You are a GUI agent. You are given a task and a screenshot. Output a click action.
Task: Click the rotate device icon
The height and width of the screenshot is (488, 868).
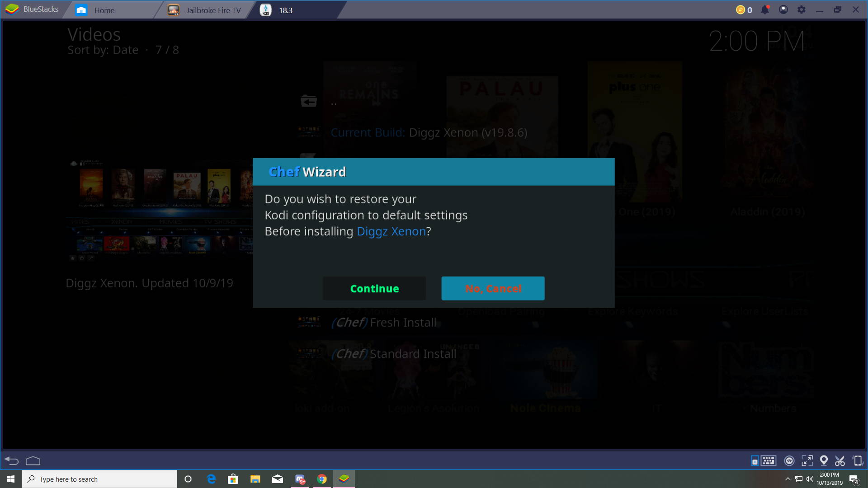857,460
